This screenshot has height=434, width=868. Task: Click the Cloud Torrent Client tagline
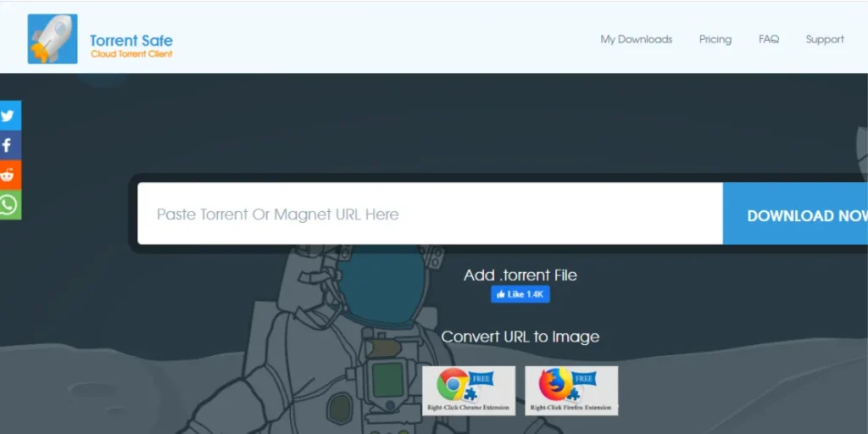tap(131, 54)
